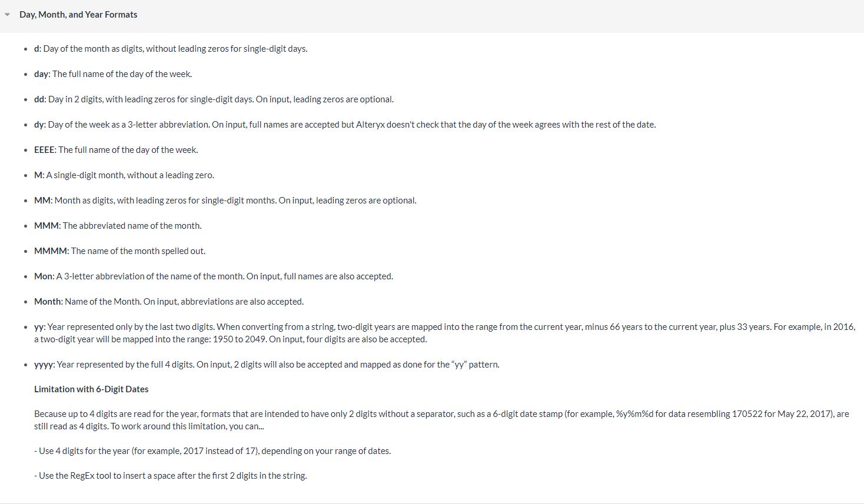The image size is (864, 504).
Task: Click the line mentioning the RegEx tool
Action: click(x=171, y=476)
